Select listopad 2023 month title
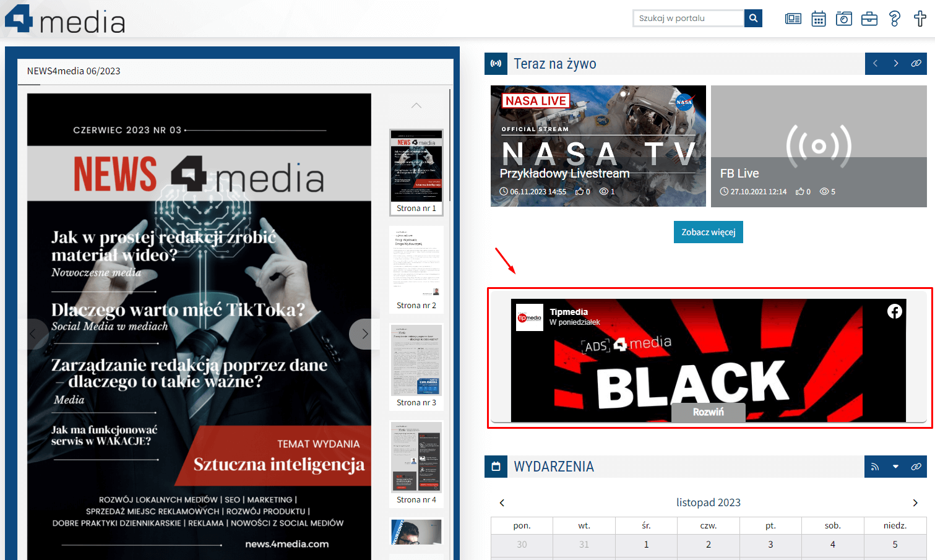The image size is (935, 560). [709, 502]
